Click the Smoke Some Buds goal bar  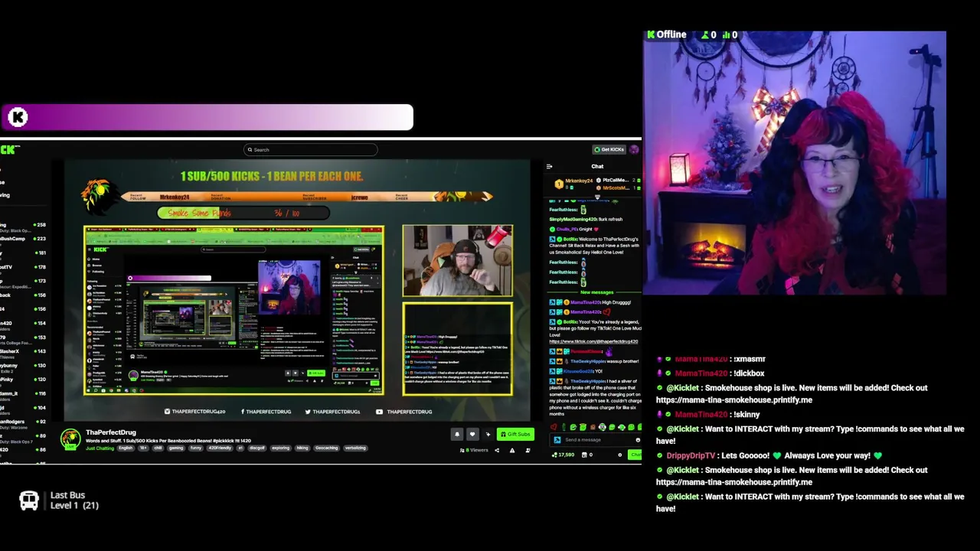243,213
